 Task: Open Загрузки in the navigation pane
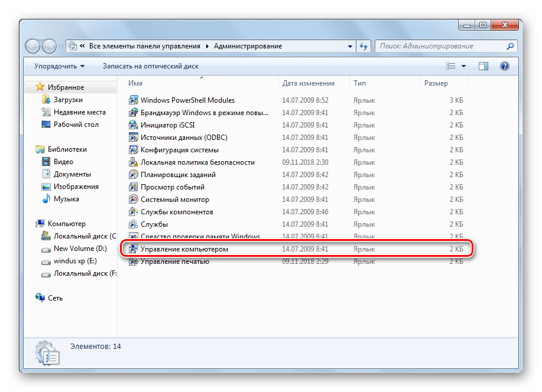(x=68, y=100)
